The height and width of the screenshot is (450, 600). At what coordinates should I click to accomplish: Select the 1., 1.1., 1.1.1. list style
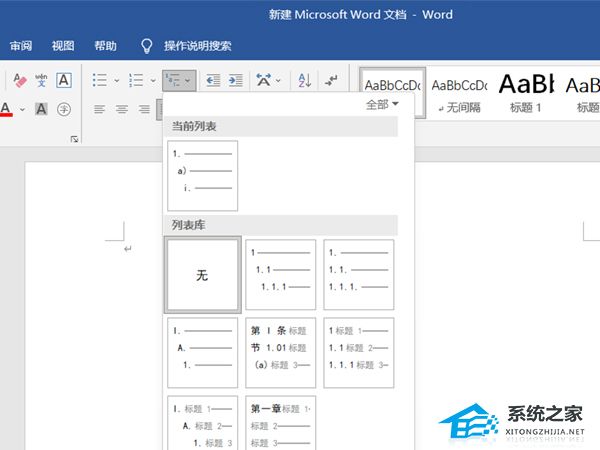[x=359, y=275]
